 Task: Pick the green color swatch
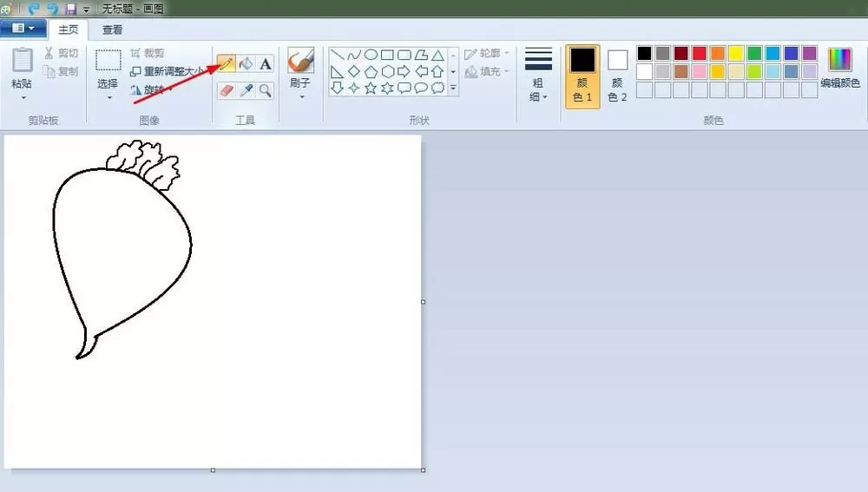pos(754,53)
